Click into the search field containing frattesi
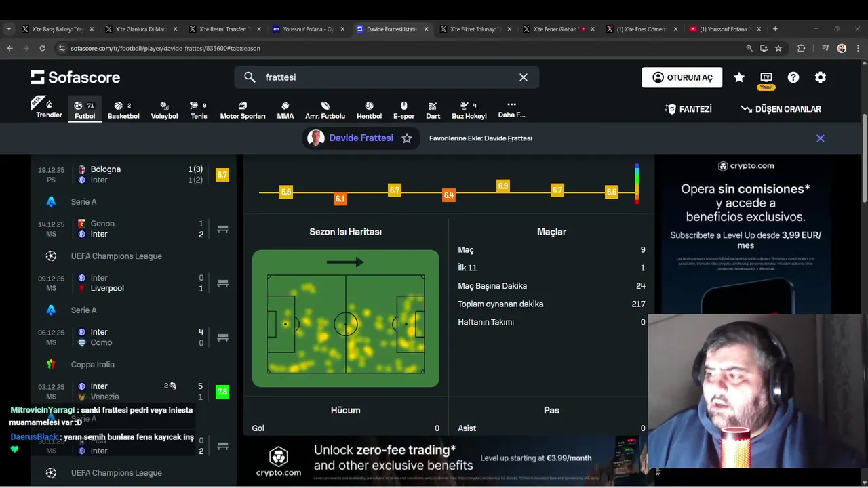The image size is (868, 488). 387,77
